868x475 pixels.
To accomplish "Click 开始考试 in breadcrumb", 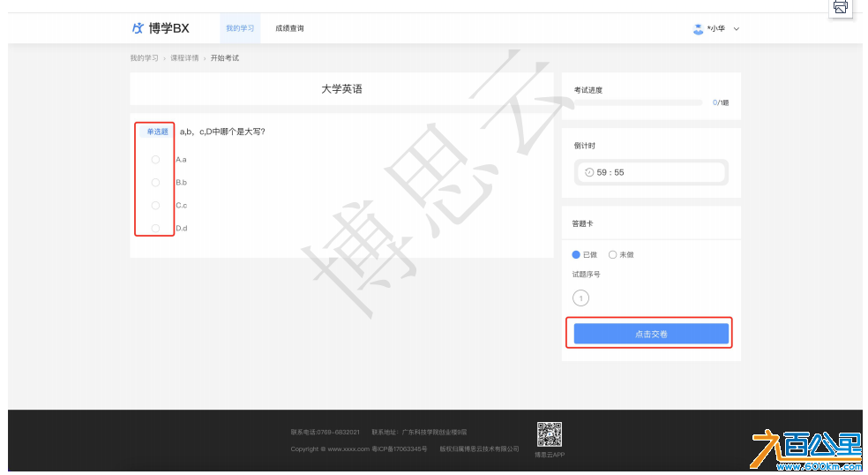I will [225, 58].
